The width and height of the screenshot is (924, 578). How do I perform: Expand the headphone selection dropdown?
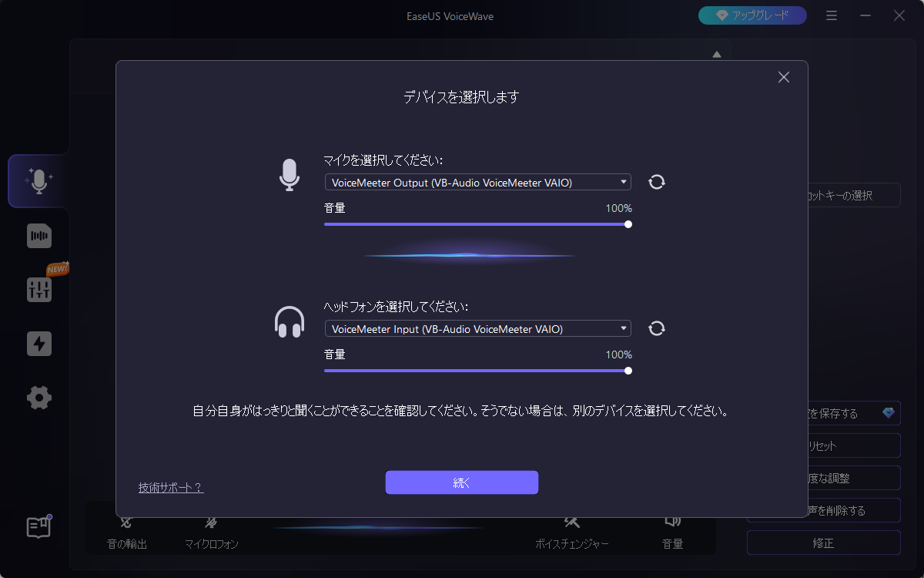pos(477,329)
